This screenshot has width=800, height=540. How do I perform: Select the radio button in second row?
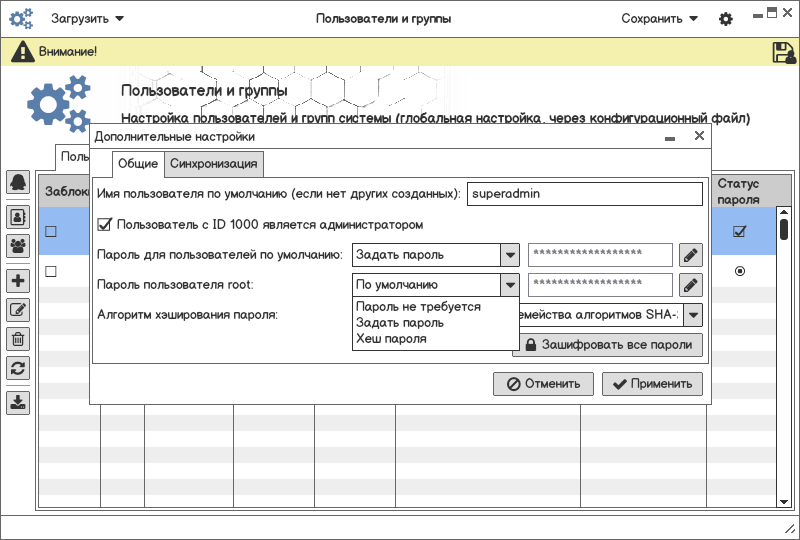739,271
